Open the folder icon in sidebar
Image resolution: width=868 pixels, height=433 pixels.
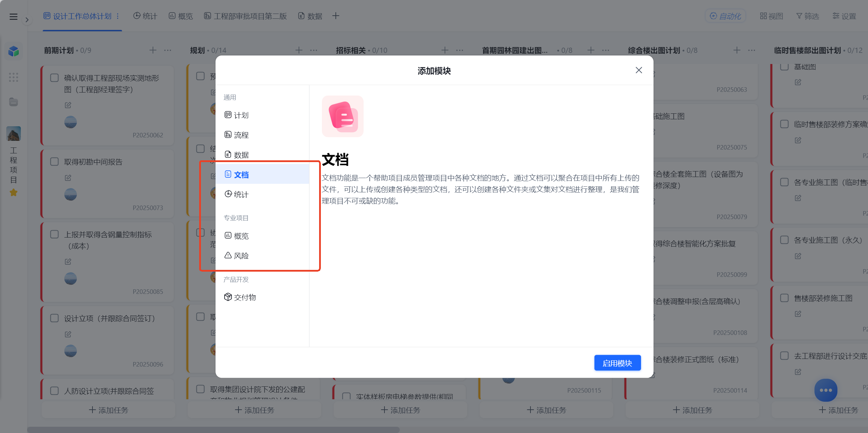pos(14,102)
